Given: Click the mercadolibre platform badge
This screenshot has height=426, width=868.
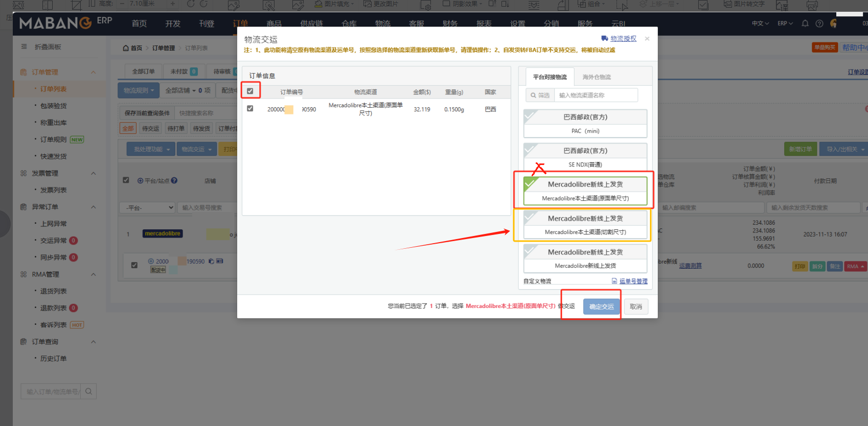Looking at the screenshot, I should click(163, 233).
